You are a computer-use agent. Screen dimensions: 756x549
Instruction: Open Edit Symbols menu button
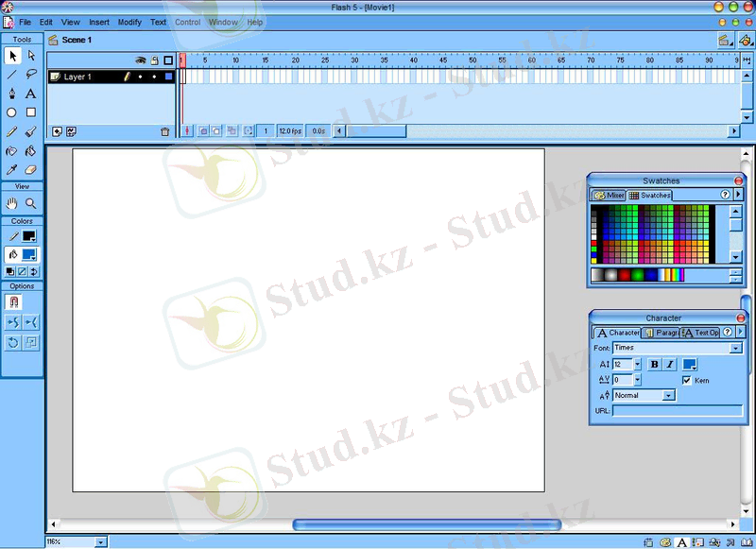click(x=746, y=41)
